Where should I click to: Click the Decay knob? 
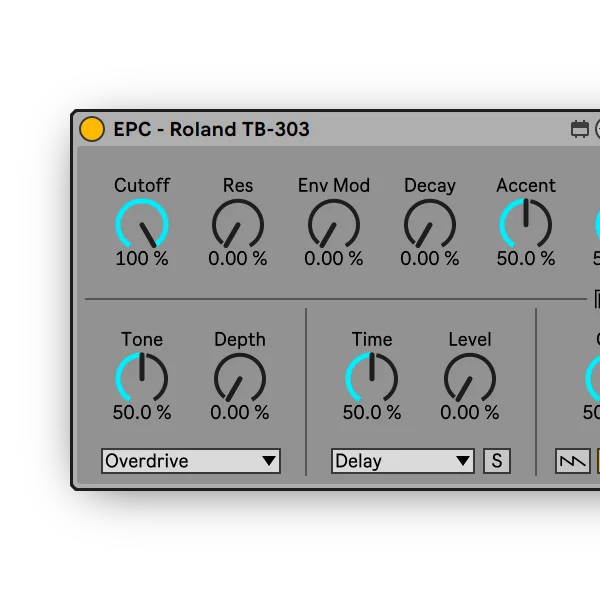[430, 224]
